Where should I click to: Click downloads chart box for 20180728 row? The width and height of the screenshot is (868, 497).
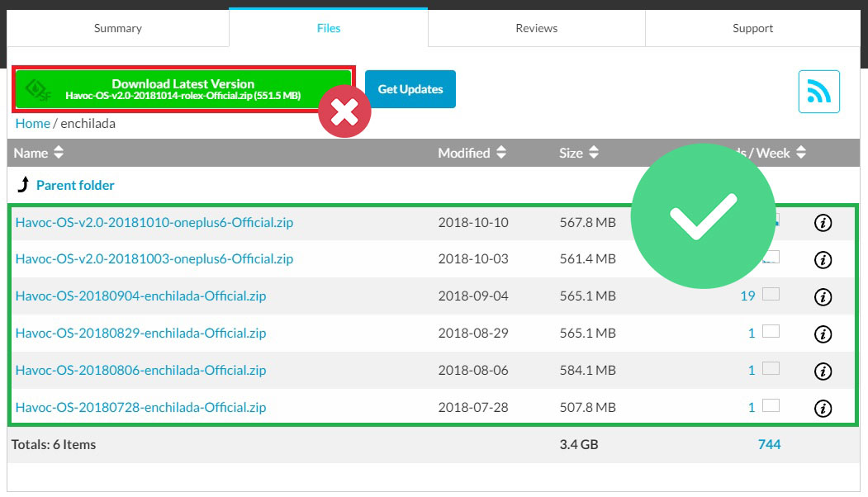point(771,405)
